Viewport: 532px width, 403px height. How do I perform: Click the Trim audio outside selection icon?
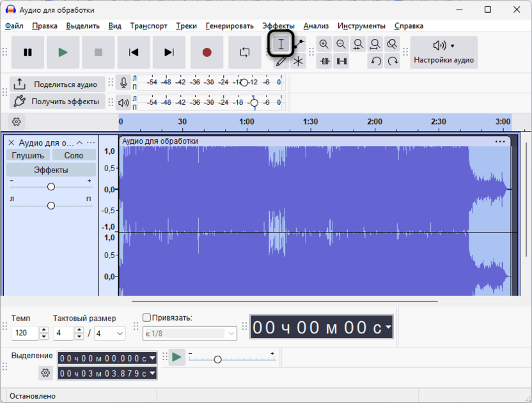[325, 61]
